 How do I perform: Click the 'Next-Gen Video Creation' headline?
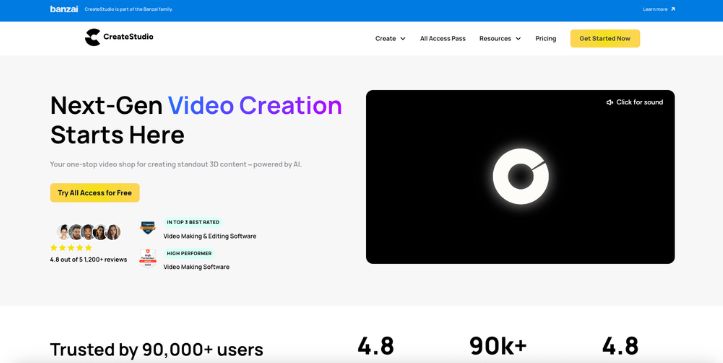click(x=196, y=106)
